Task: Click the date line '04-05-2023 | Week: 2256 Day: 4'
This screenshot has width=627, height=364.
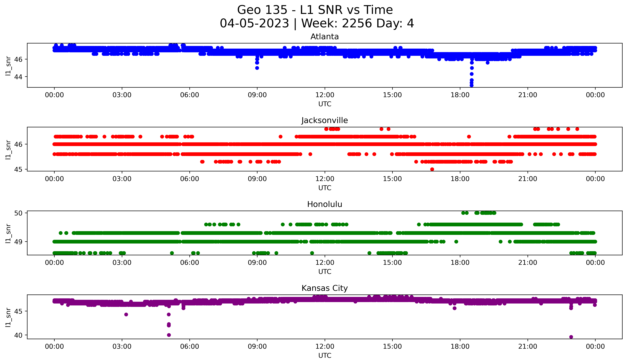Action: coord(316,23)
